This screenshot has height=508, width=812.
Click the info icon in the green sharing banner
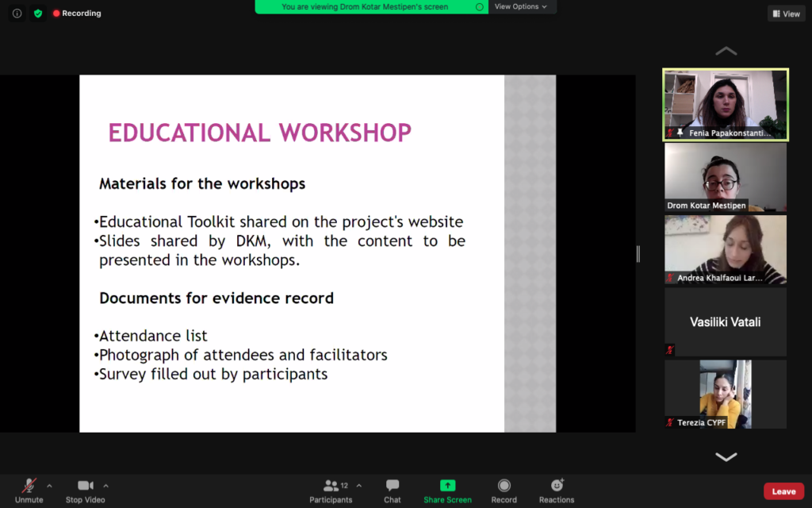(x=480, y=6)
